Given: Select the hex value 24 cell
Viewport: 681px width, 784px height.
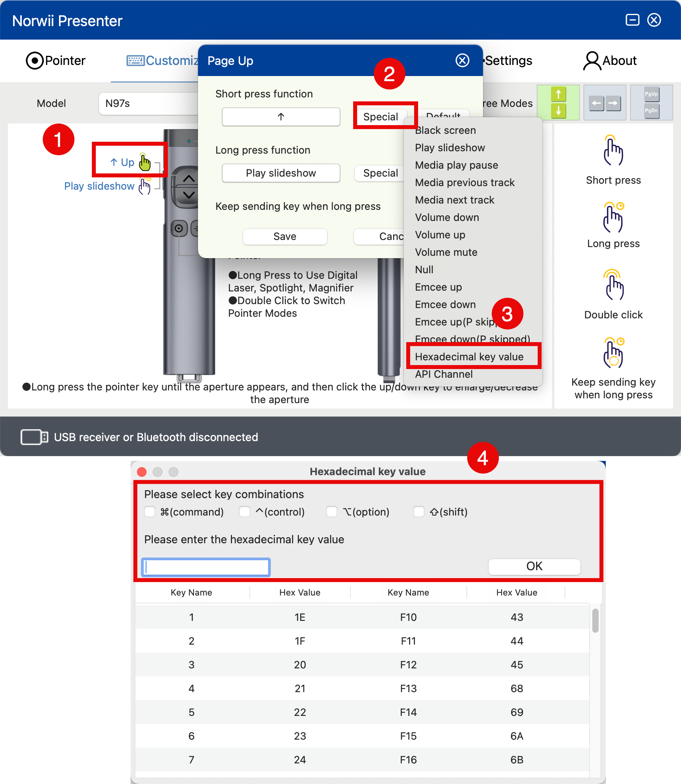Looking at the screenshot, I should 300,759.
